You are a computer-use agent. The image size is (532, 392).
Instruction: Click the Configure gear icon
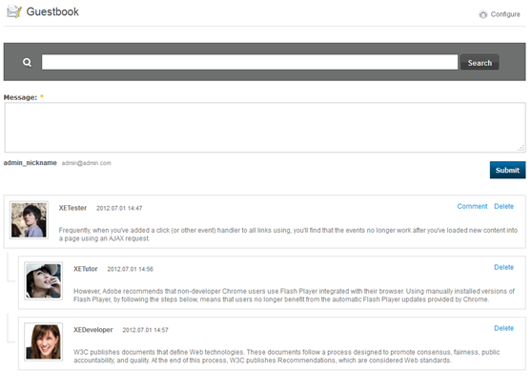(482, 14)
